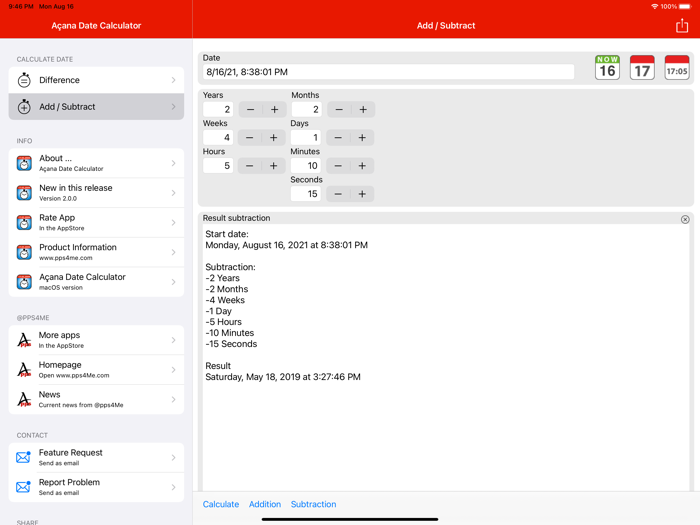Open New in this release icon
Image resolution: width=700 pixels, height=525 pixels.
pyautogui.click(x=24, y=193)
